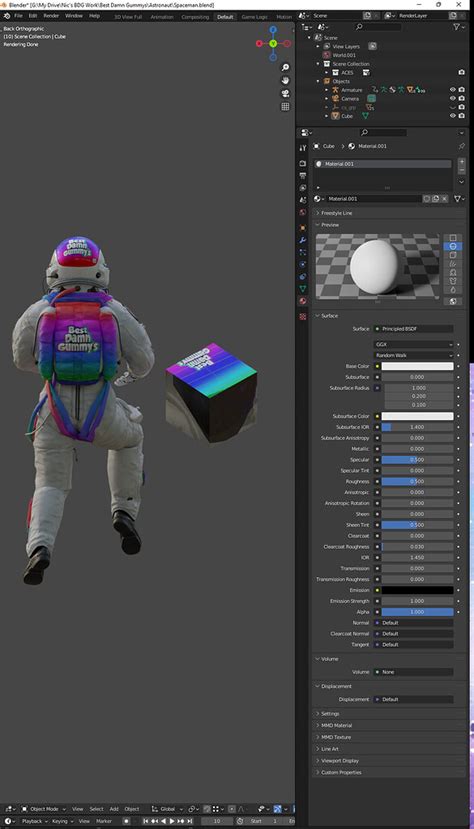Click the viewport zoom magnifier icon
The height and width of the screenshot is (829, 474).
(x=285, y=68)
